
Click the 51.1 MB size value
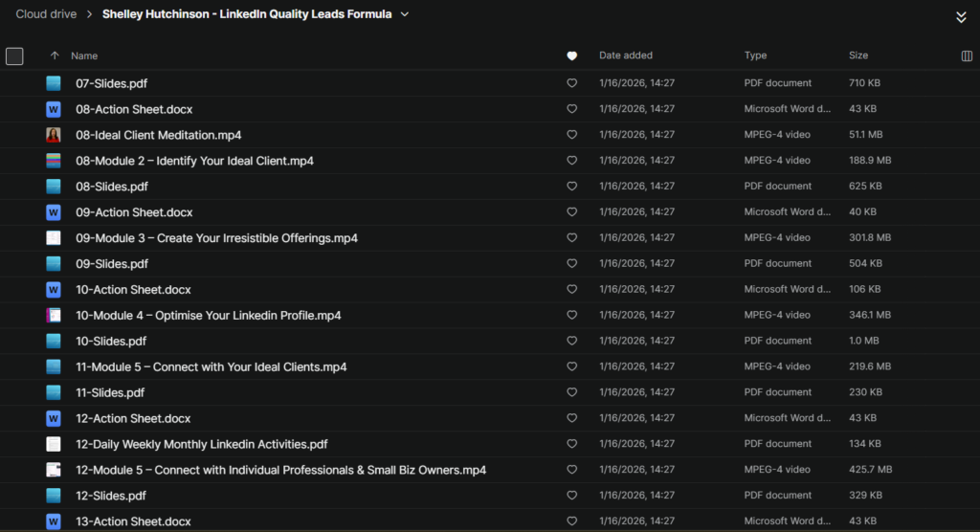865,134
